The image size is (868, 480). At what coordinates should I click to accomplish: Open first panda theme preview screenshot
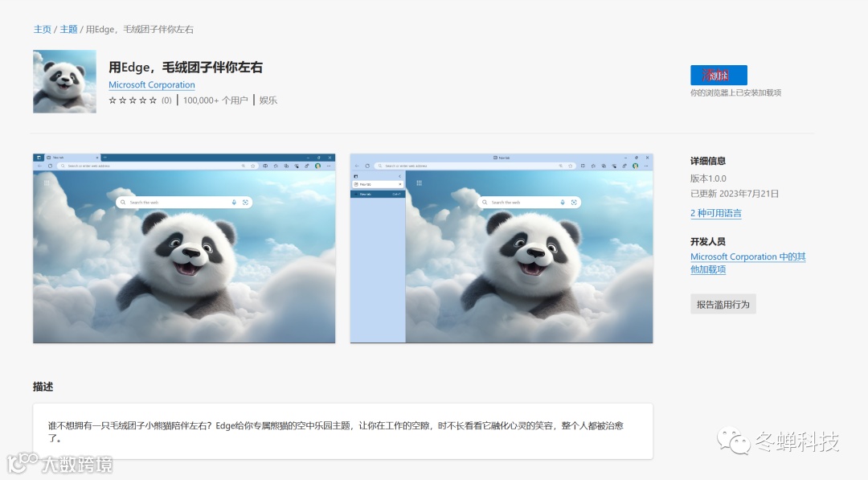point(184,248)
